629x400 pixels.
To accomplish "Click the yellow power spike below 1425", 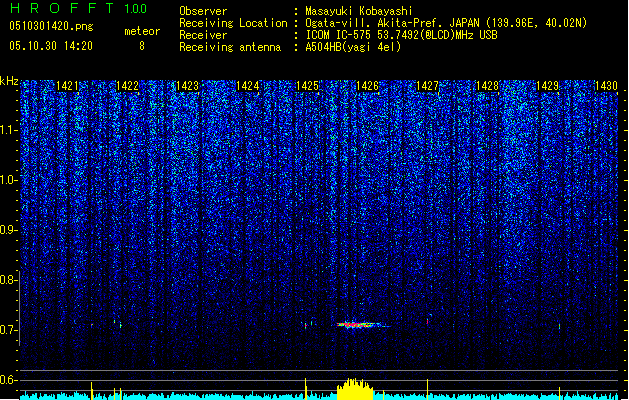I will click(306, 389).
